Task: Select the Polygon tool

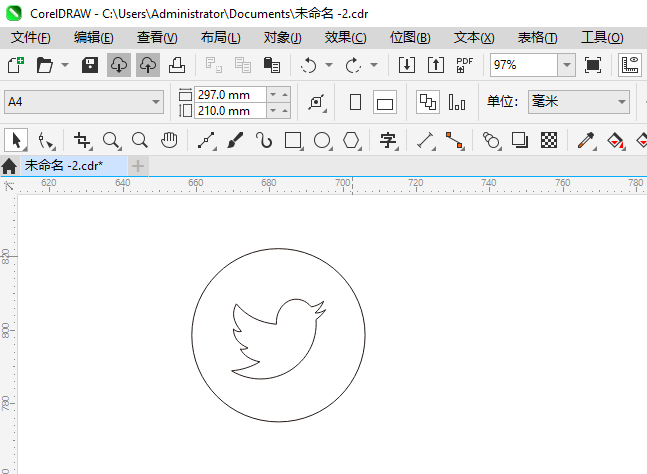Action: click(352, 141)
